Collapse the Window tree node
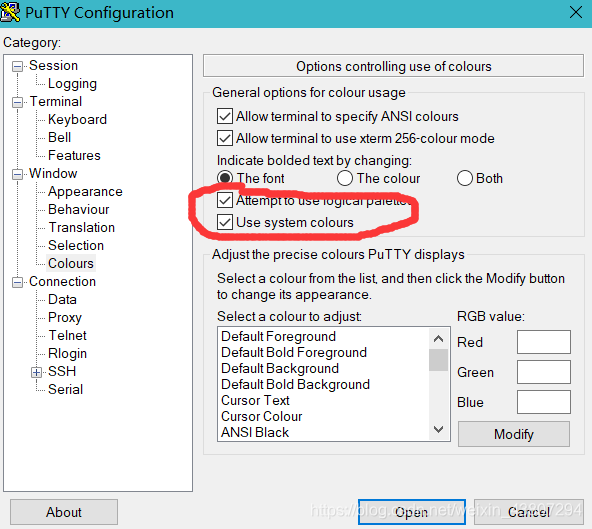This screenshot has height=529, width=592. 17,174
